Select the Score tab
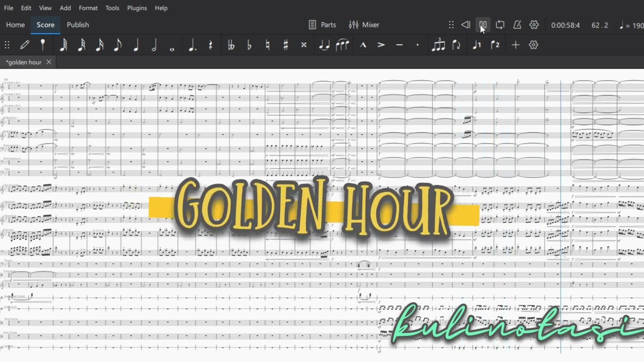Viewport: 644px width, 362px height. (x=45, y=25)
